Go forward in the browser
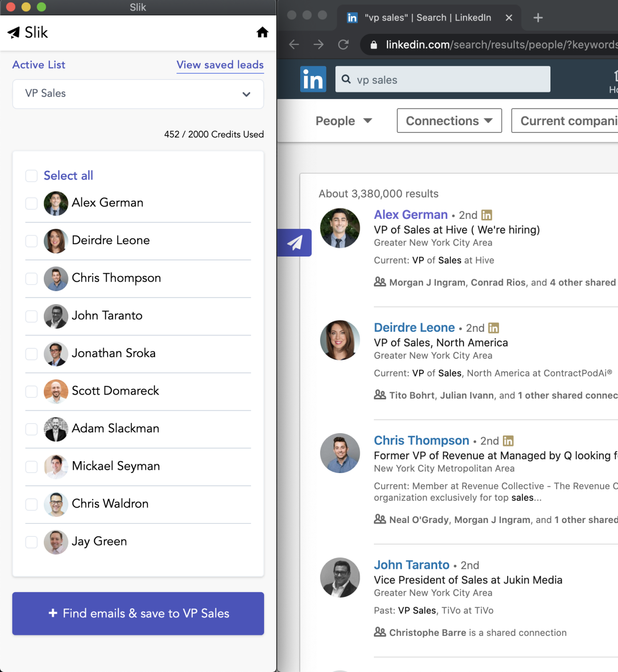Image resolution: width=618 pixels, height=672 pixels. 319,45
